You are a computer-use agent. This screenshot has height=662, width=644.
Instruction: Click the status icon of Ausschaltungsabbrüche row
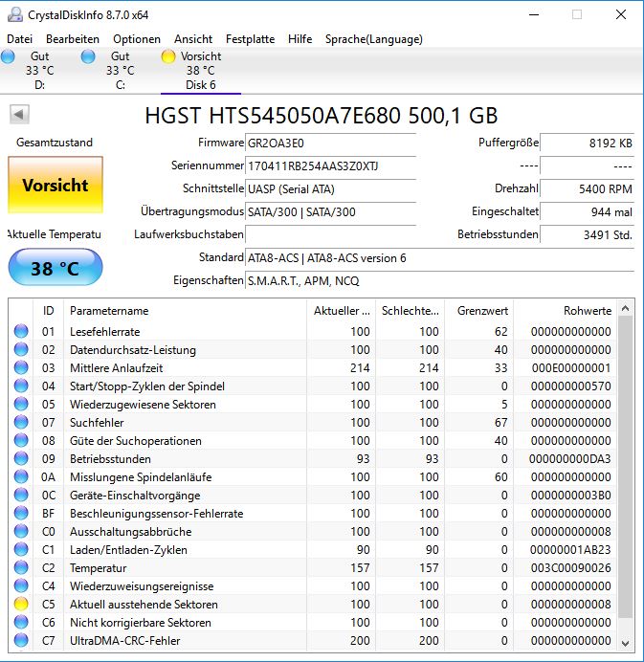click(x=21, y=531)
